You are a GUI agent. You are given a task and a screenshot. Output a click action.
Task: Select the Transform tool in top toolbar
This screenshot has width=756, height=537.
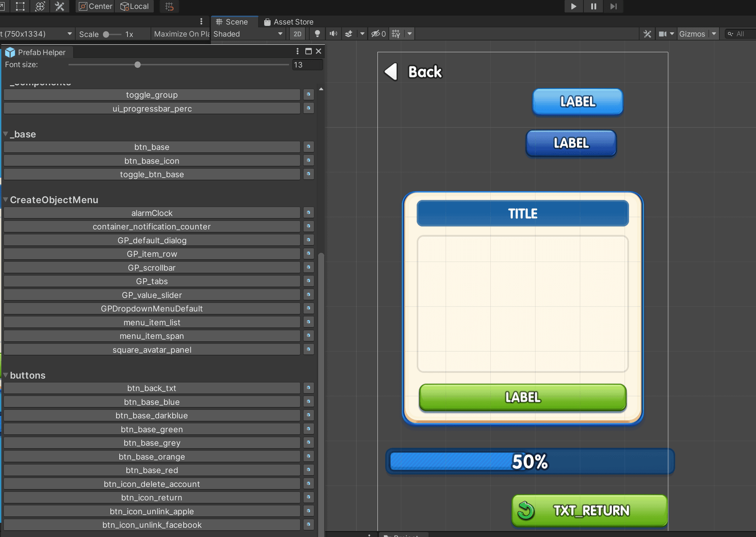pyautogui.click(x=40, y=6)
